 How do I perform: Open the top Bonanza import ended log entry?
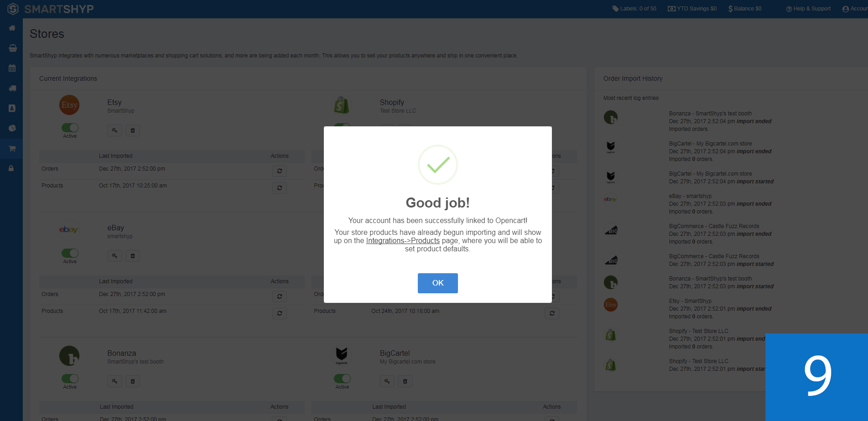(x=720, y=121)
